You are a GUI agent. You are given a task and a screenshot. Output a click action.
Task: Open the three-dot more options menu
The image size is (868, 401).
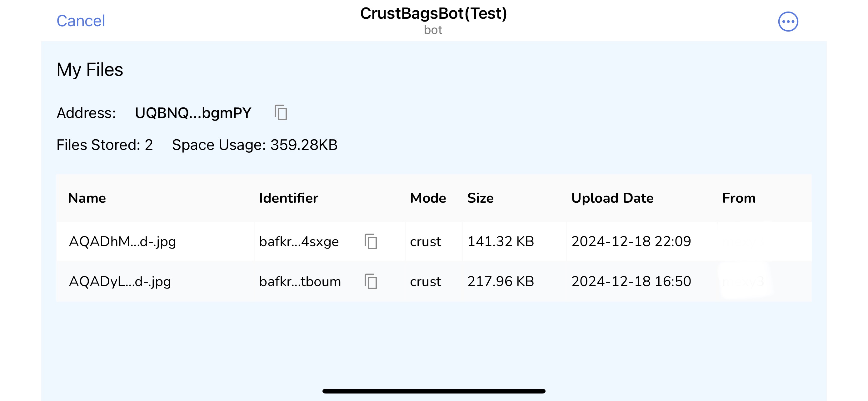[788, 22]
